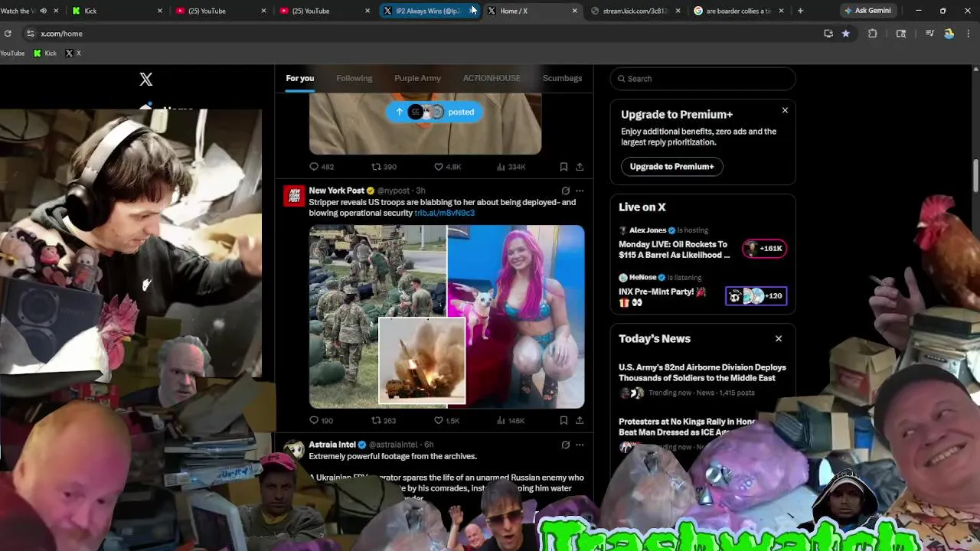The height and width of the screenshot is (551, 980).
Task: Click the Upgrade to Premium+ button
Action: coord(671,166)
